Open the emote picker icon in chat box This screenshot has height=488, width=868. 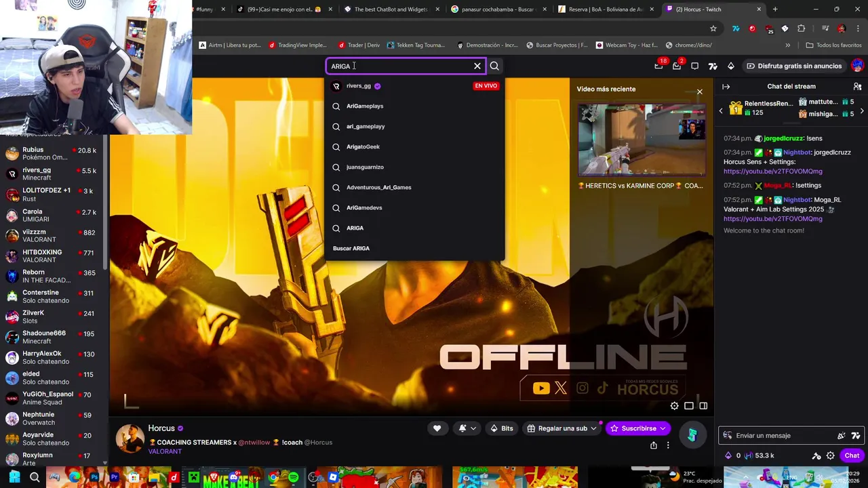[x=842, y=436]
